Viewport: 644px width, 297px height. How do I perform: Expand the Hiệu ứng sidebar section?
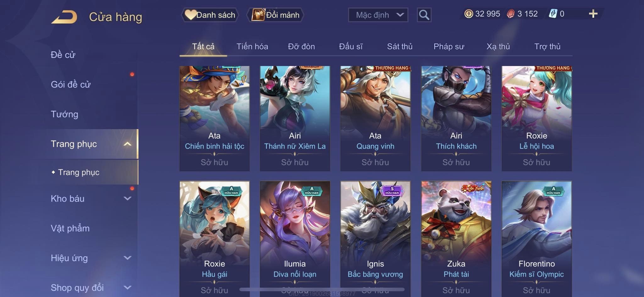coord(127,258)
